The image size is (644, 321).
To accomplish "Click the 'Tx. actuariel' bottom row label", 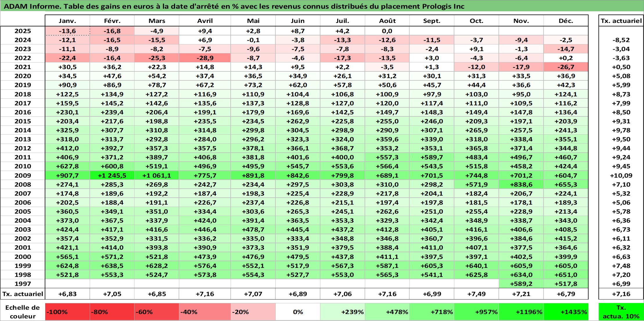I will click(23, 294).
